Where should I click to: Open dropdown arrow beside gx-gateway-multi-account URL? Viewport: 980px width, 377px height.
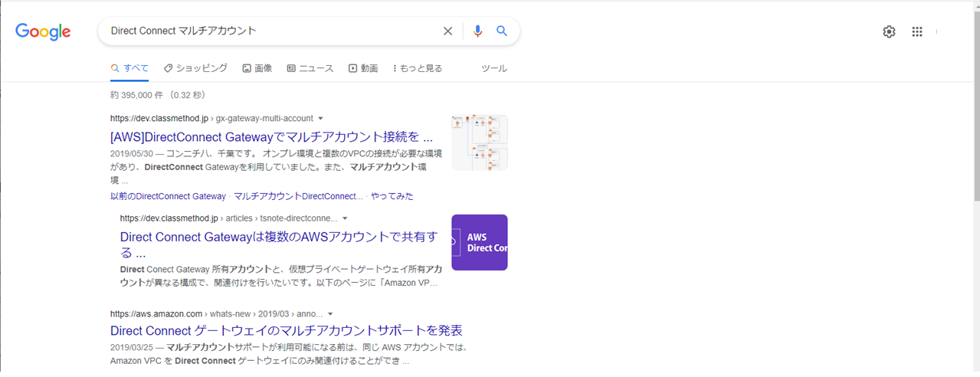pyautogui.click(x=320, y=119)
